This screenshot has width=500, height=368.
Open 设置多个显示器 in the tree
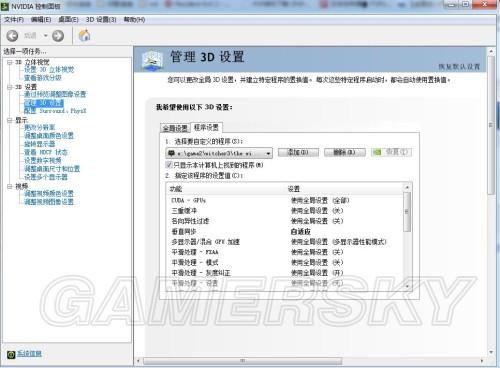pyautogui.click(x=46, y=177)
